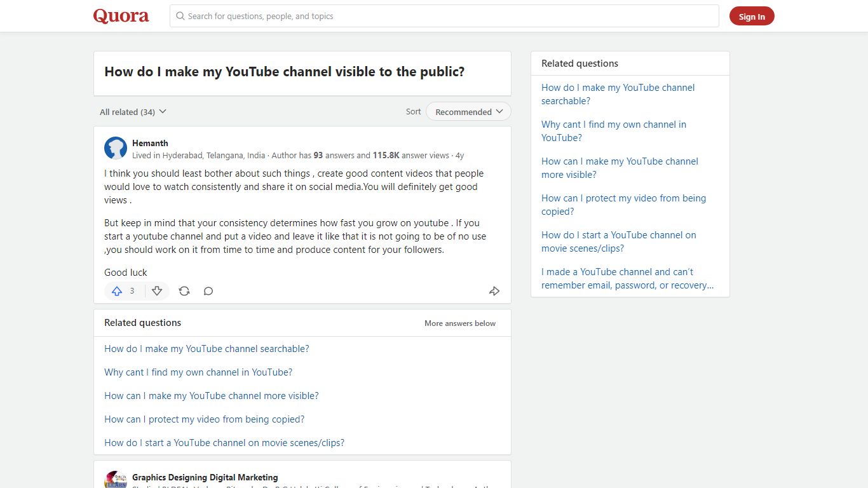Open sidebar link 'make my YouTube channel more visible'
The image size is (868, 488).
[x=620, y=168]
